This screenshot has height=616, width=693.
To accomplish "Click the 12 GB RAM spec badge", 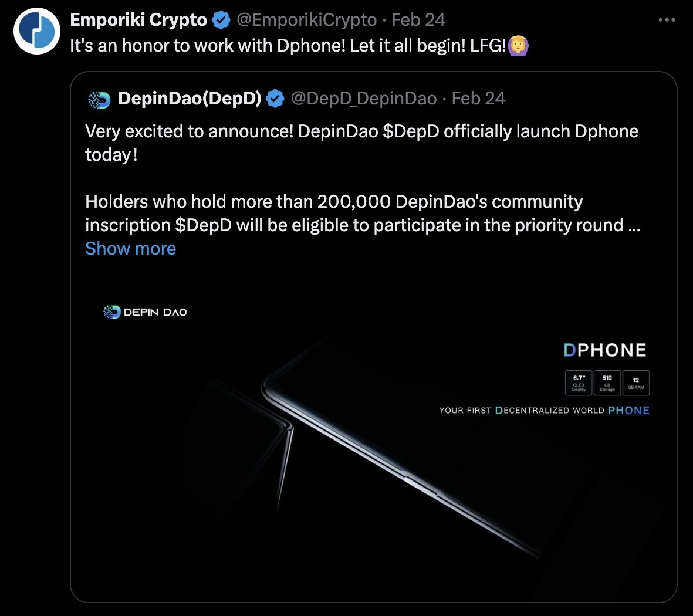I will (x=636, y=383).
